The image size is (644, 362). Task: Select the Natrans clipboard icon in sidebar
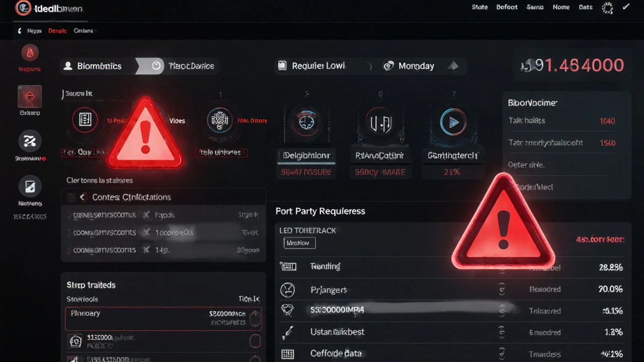click(29, 187)
